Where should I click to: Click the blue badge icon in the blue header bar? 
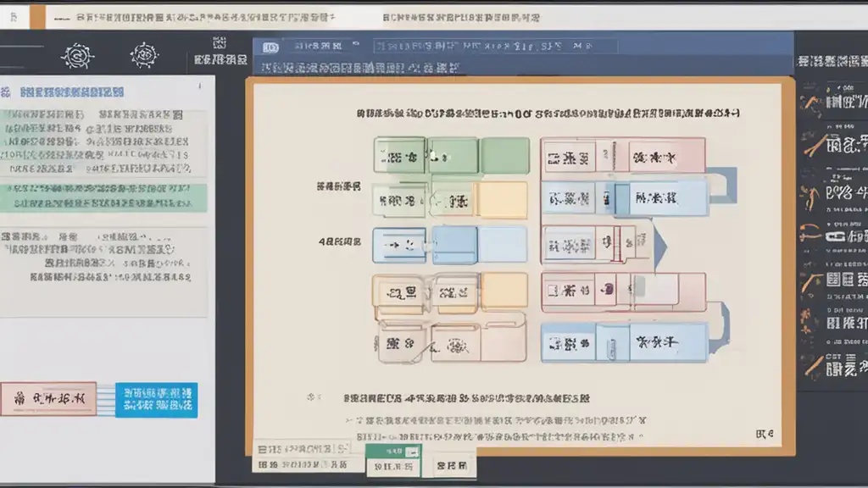click(x=270, y=47)
